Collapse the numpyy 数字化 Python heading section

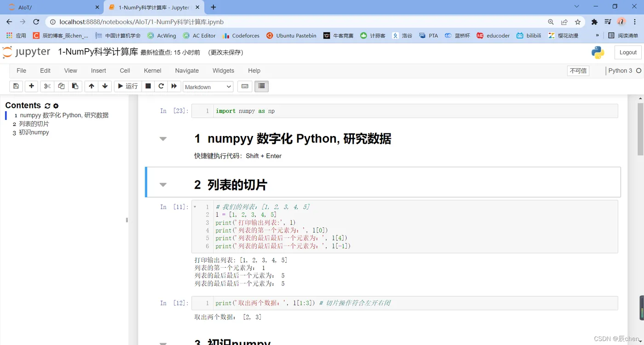coord(163,139)
